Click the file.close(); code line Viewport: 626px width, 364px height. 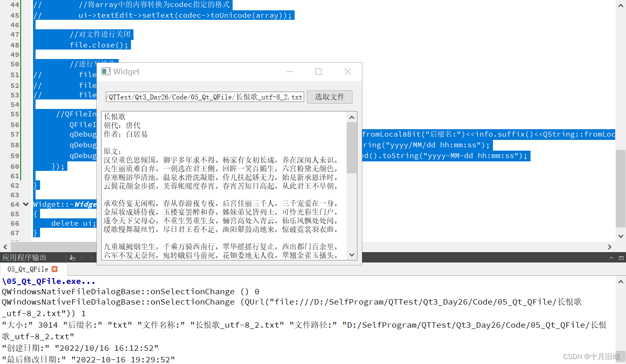point(99,45)
